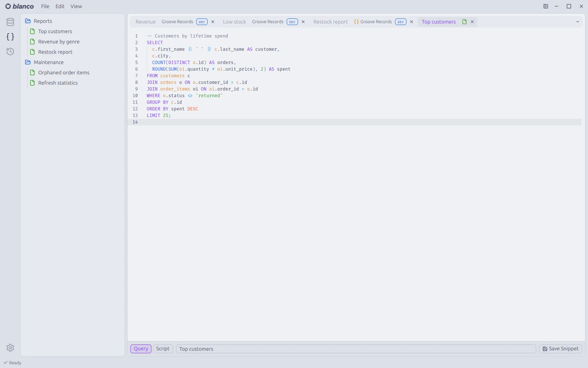588x368 pixels.
Task: Toggle the sidebar layout icon in title bar
Action: 546,6
